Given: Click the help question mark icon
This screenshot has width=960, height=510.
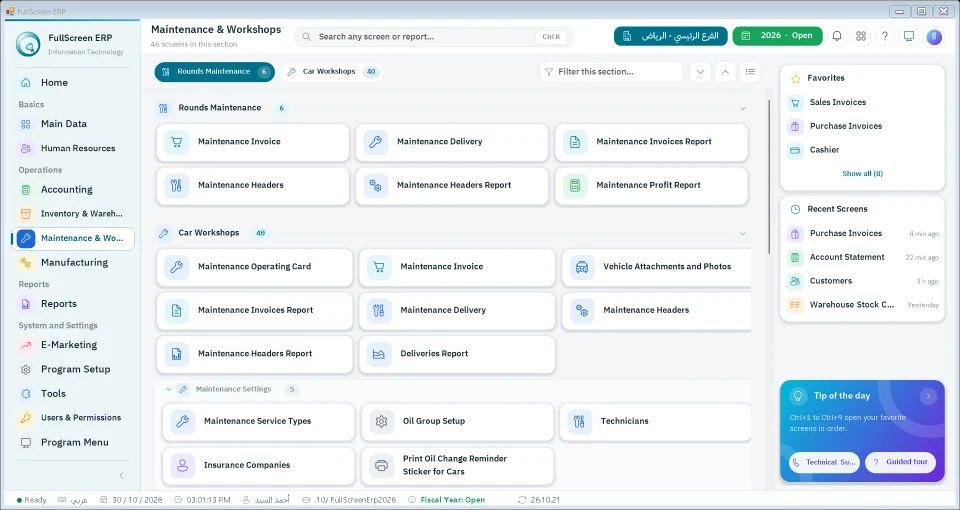Looking at the screenshot, I should [885, 36].
